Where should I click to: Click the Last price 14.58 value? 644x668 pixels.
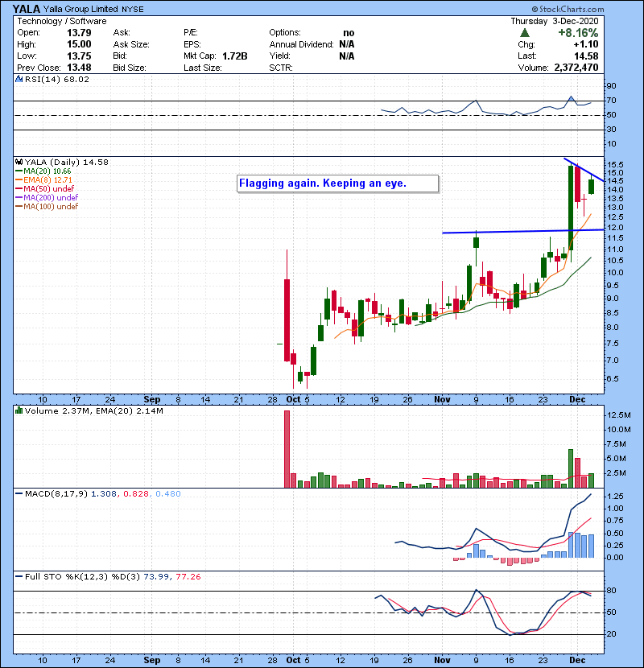point(586,56)
